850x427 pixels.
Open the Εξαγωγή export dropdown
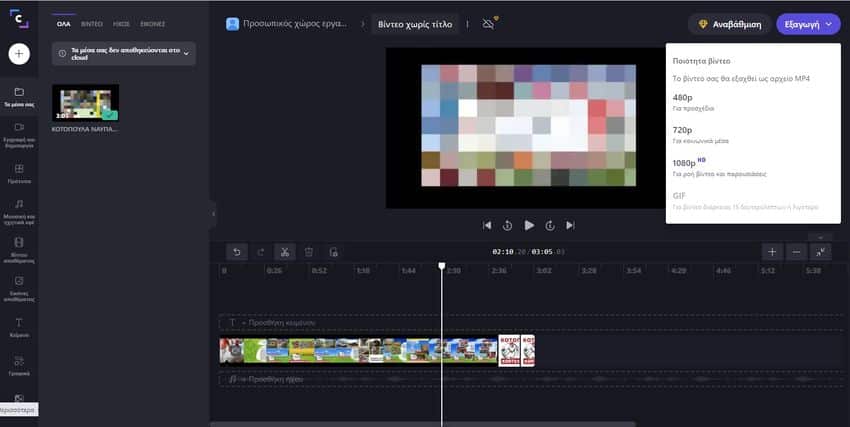tap(808, 24)
